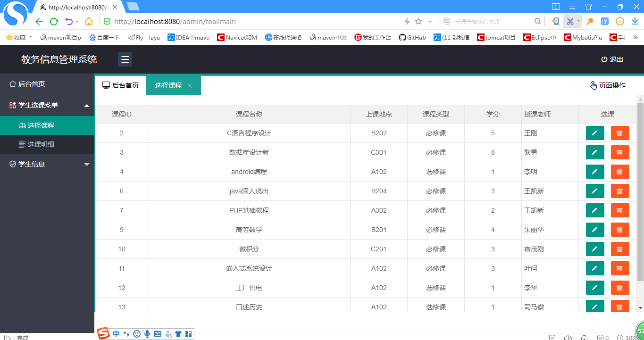
Task: Open the undo history dropdown arrow
Action: (77, 21)
